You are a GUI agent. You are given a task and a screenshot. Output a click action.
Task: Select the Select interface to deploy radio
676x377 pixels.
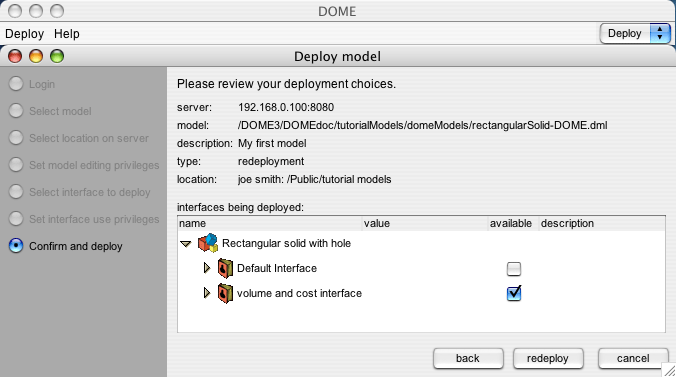(16, 192)
